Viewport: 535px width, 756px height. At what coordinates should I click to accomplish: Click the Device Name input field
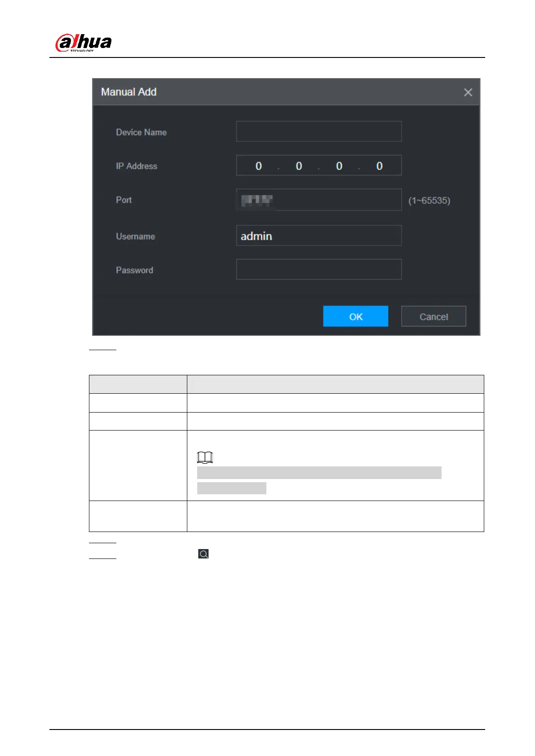[318, 132]
